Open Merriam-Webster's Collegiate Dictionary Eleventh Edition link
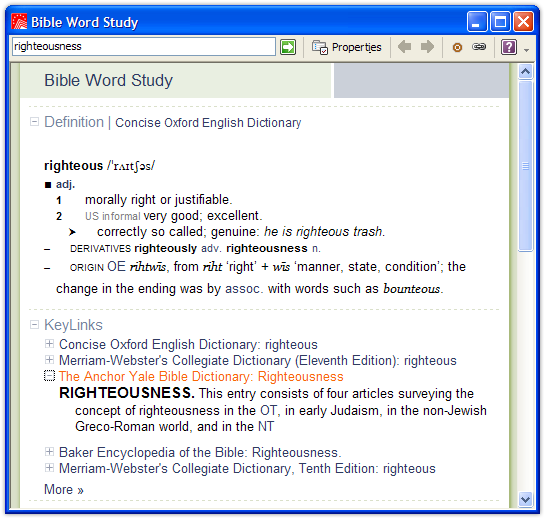This screenshot has width=545, height=519. (x=258, y=360)
